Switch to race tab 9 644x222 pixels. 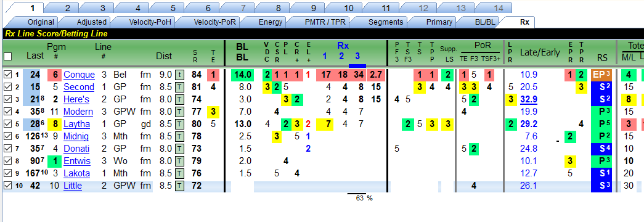pos(314,8)
